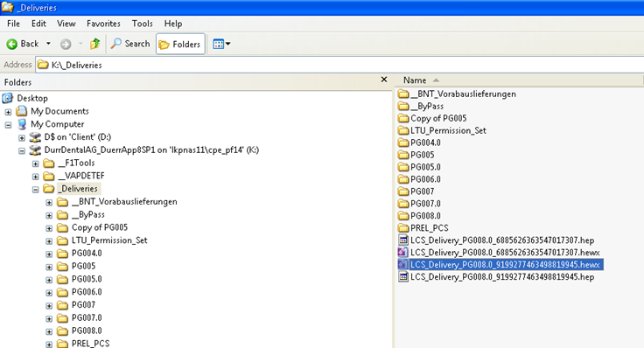Viewport: 644px width, 348px height.
Task: Click the D$ on 'Client' drive icon
Action: click(x=35, y=137)
